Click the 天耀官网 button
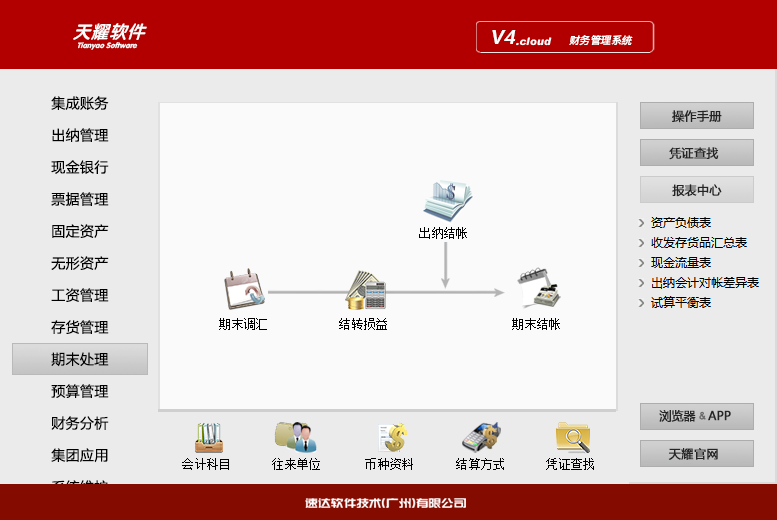The height and width of the screenshot is (520, 777). click(x=697, y=454)
